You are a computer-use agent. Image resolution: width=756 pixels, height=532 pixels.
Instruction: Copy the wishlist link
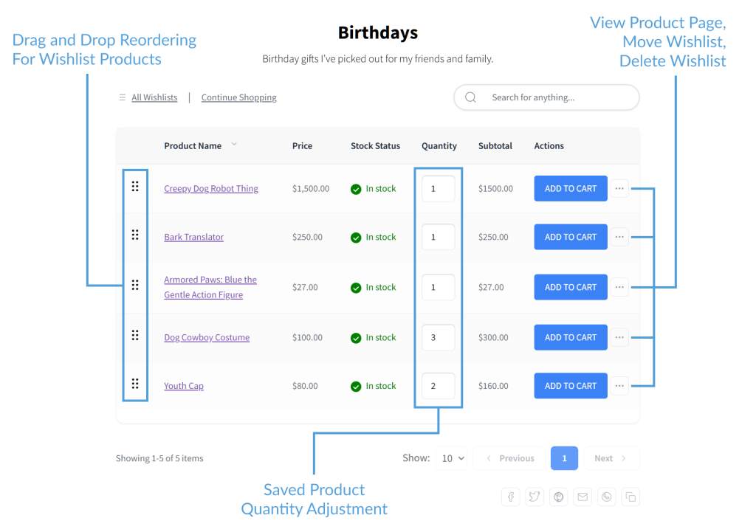coord(630,497)
